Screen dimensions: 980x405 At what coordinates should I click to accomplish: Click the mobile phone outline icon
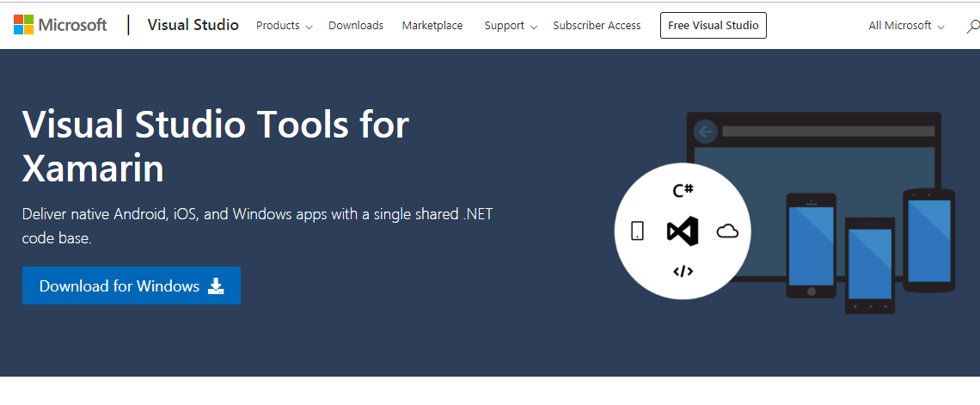(637, 230)
